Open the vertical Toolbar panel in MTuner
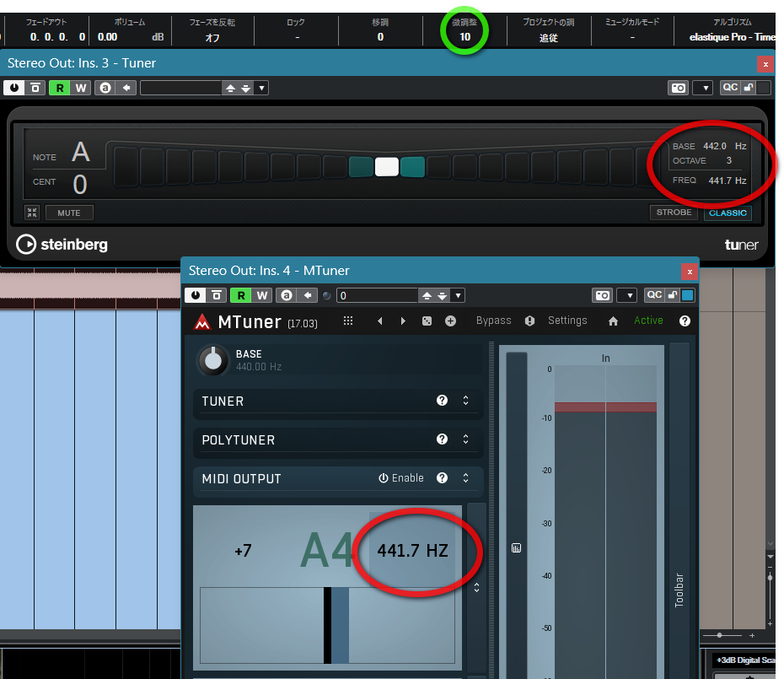784x679 pixels. click(679, 590)
